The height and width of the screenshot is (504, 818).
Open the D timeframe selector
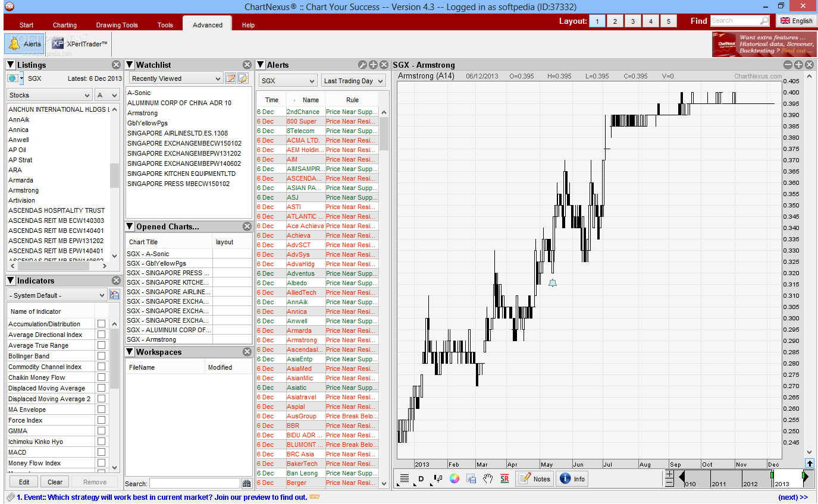point(421,479)
